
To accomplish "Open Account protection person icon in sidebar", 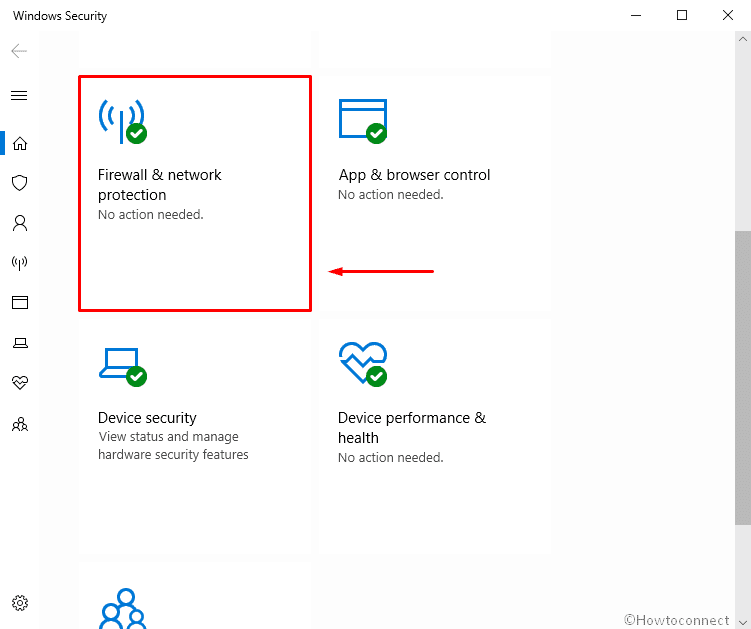I will (x=20, y=223).
